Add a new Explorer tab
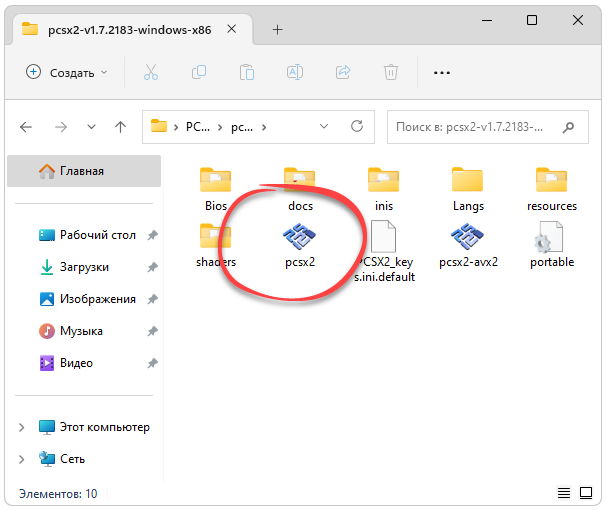 [277, 29]
